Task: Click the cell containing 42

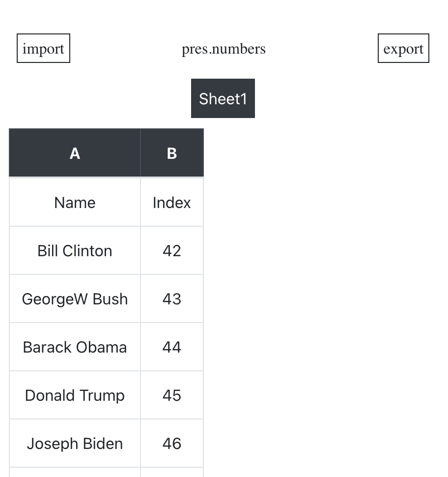Action: coord(172,251)
